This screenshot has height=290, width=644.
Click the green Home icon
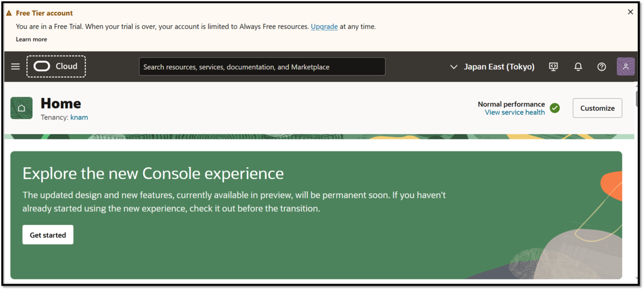21,108
